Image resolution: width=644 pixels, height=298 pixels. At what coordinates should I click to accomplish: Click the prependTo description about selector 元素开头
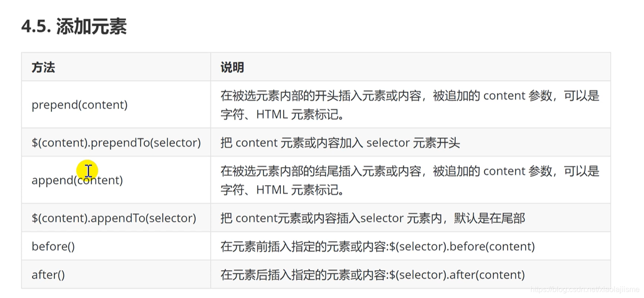(340, 142)
